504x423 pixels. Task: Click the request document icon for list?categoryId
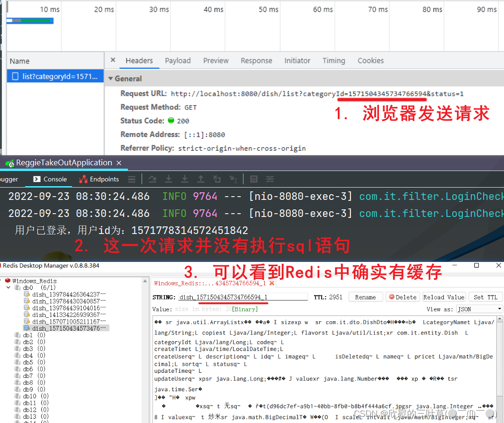tap(15, 77)
